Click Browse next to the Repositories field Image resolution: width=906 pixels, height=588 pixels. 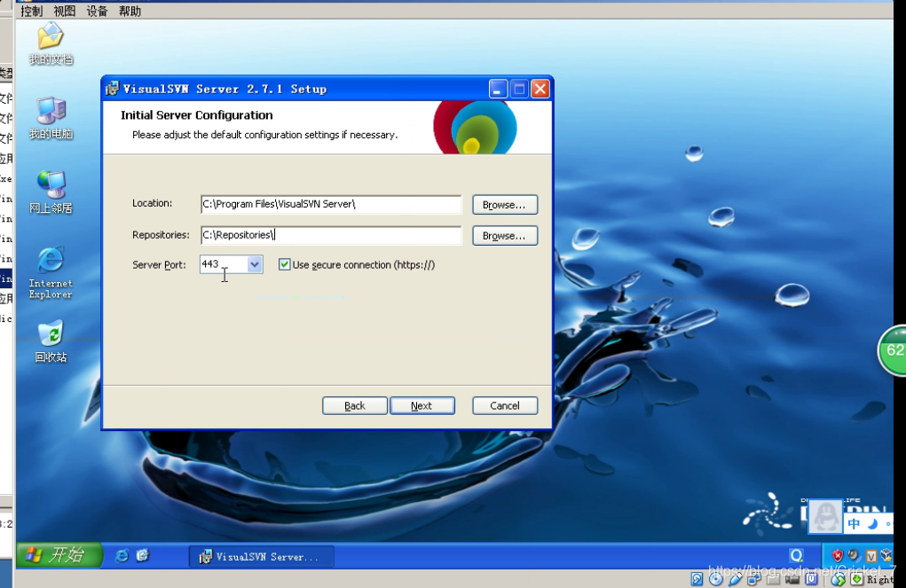coord(504,236)
